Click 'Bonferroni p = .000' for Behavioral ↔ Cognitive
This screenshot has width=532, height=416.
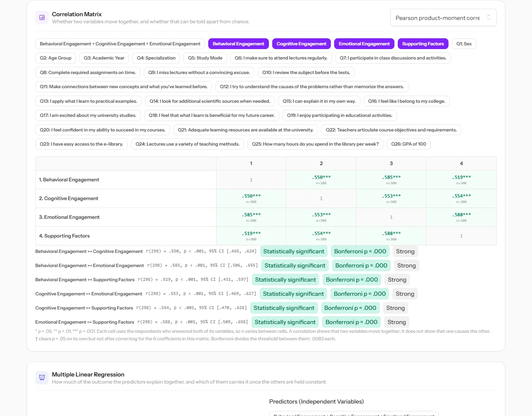tap(360, 251)
